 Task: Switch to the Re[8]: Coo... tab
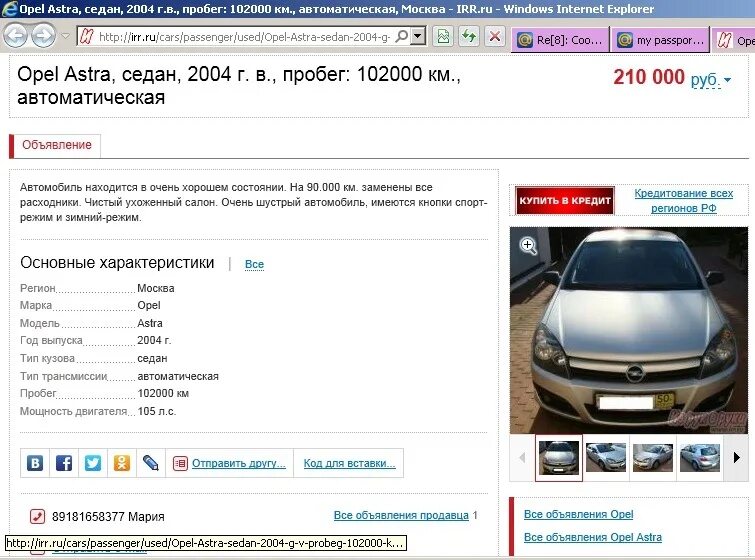[560, 40]
